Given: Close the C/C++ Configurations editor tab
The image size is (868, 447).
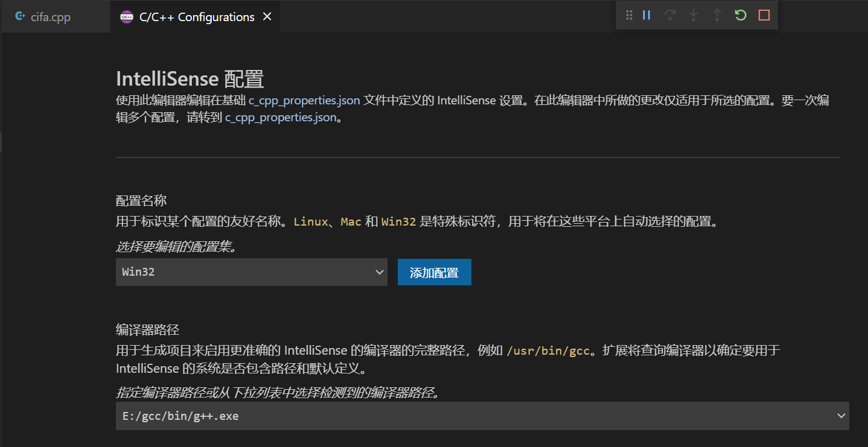Looking at the screenshot, I should [x=267, y=17].
